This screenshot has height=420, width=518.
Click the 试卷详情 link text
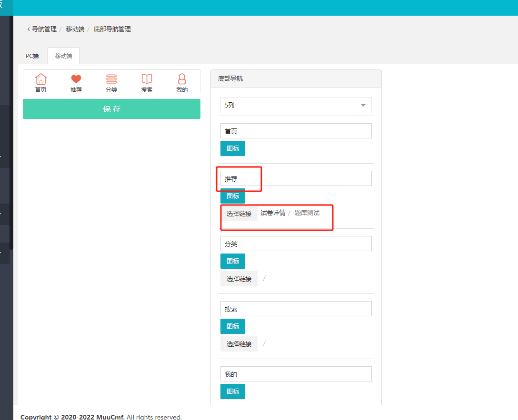(x=273, y=213)
